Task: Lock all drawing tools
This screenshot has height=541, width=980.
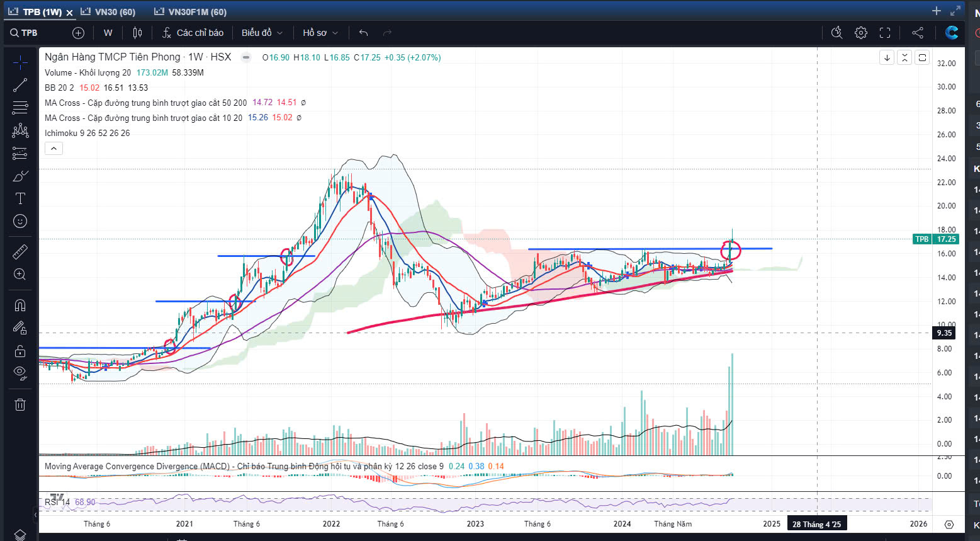Action: [20, 351]
